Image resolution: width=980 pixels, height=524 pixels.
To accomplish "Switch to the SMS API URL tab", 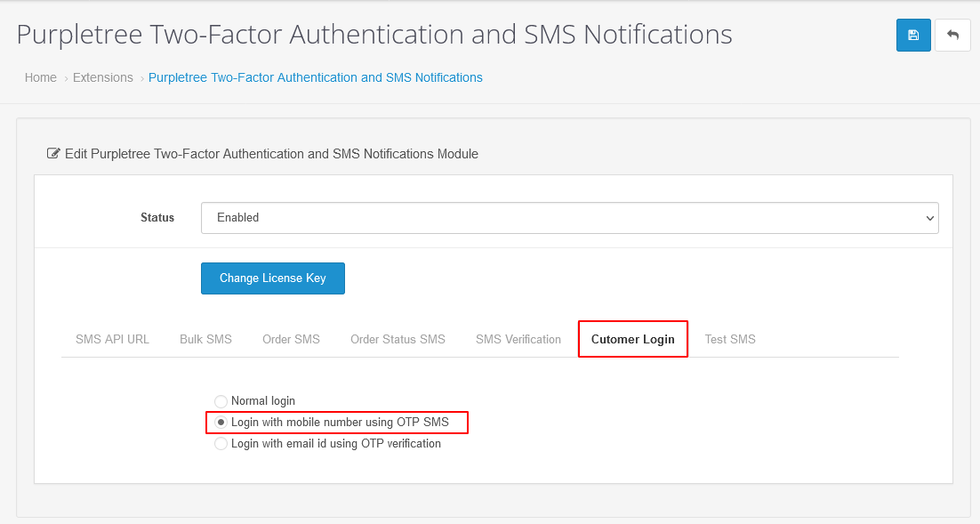I will click(113, 339).
